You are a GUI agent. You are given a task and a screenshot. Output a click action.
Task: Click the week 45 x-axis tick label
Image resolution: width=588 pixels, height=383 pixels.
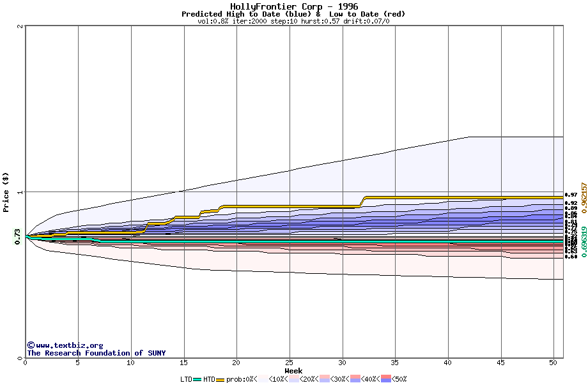point(500,363)
